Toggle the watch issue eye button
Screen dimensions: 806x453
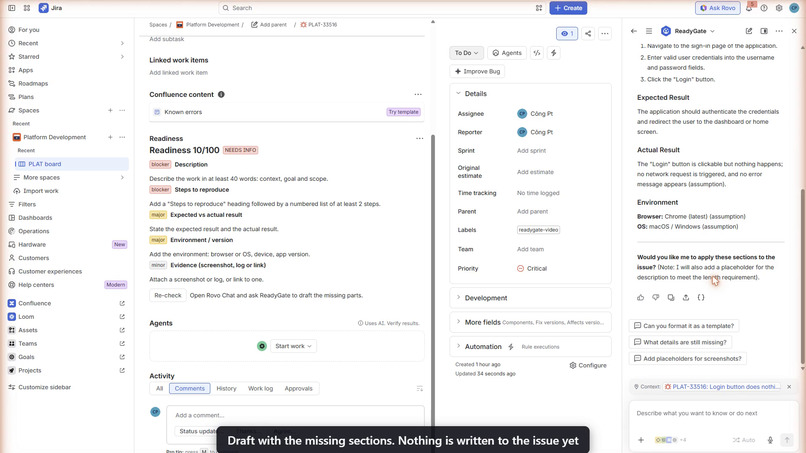point(567,33)
